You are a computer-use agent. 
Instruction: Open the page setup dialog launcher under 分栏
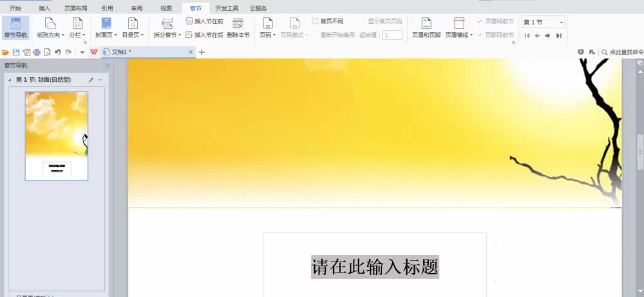click(86, 43)
